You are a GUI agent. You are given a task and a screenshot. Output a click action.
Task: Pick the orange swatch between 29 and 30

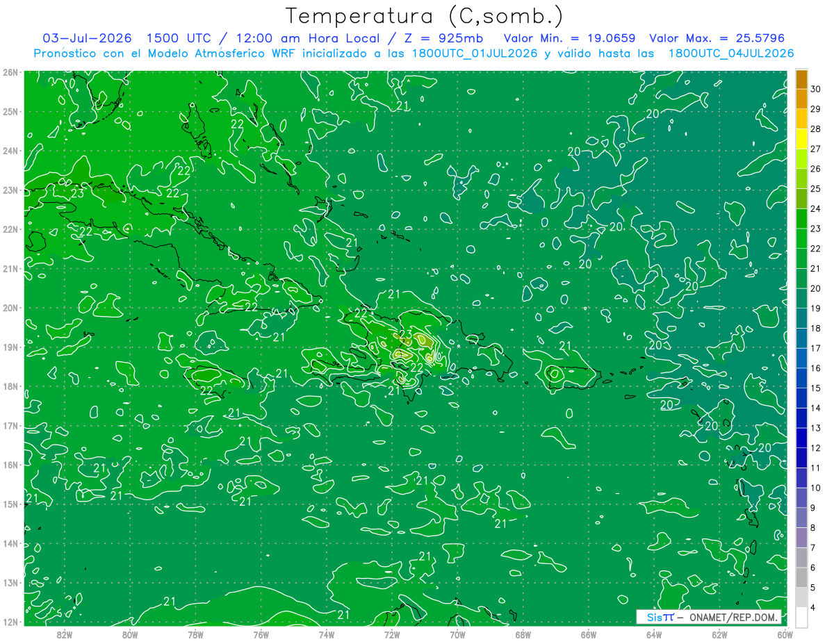tap(801, 99)
